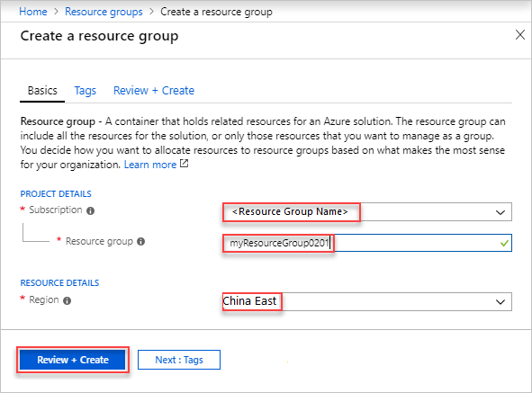Image resolution: width=532 pixels, height=393 pixels.
Task: Open the China East region combo box
Action: 367,301
